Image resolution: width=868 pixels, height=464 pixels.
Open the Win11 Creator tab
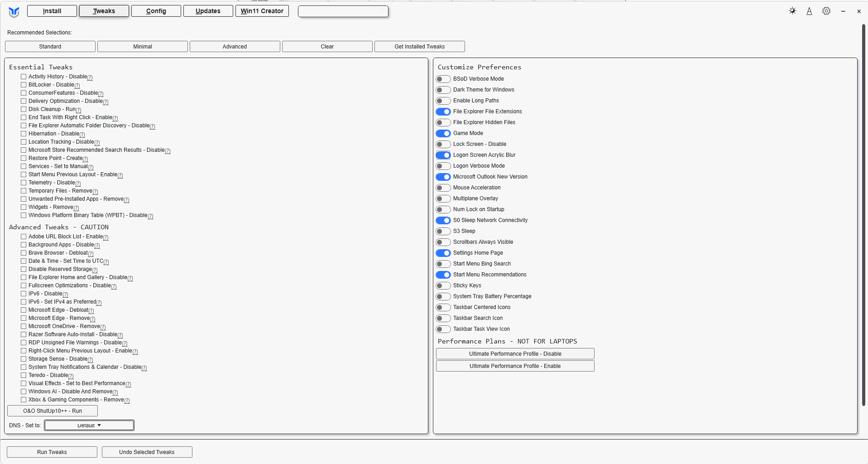point(262,11)
